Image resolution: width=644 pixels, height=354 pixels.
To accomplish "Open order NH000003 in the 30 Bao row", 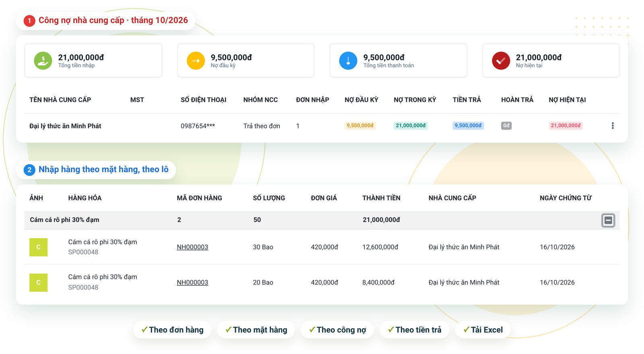I will coord(192,247).
